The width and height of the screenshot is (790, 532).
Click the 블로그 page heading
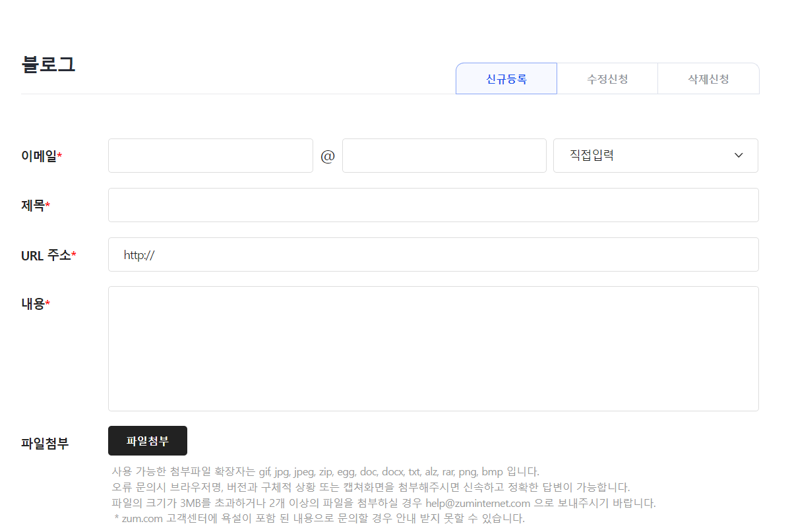pos(48,65)
